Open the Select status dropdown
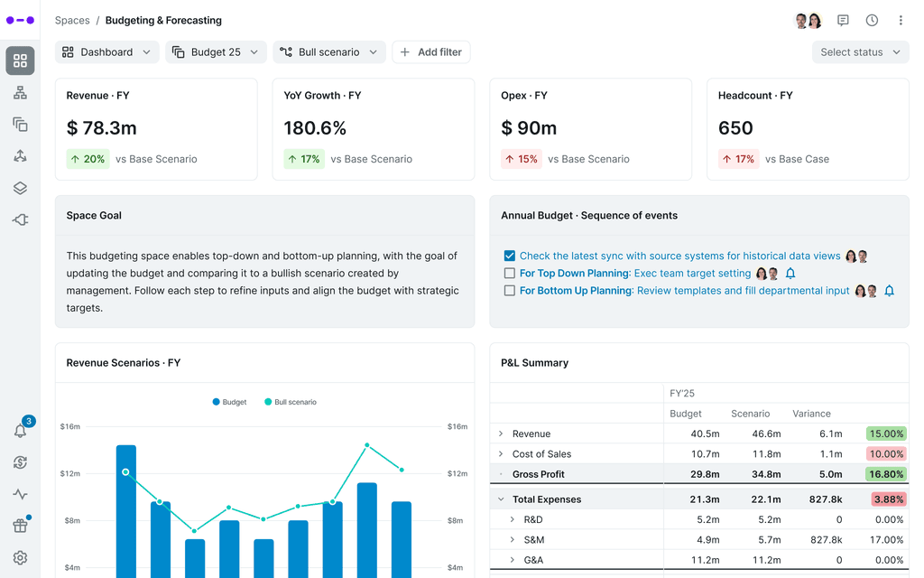Image resolution: width=924 pixels, height=578 pixels. pyautogui.click(x=859, y=51)
